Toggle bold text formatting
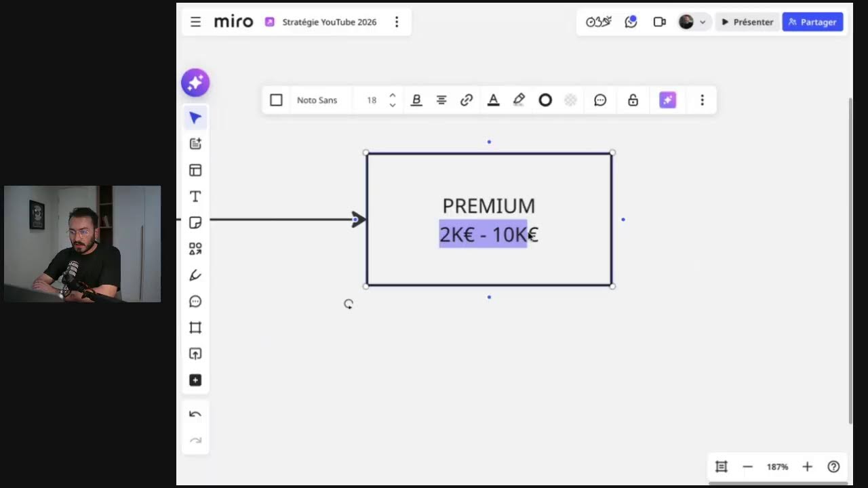Image resolution: width=868 pixels, height=488 pixels. (416, 100)
